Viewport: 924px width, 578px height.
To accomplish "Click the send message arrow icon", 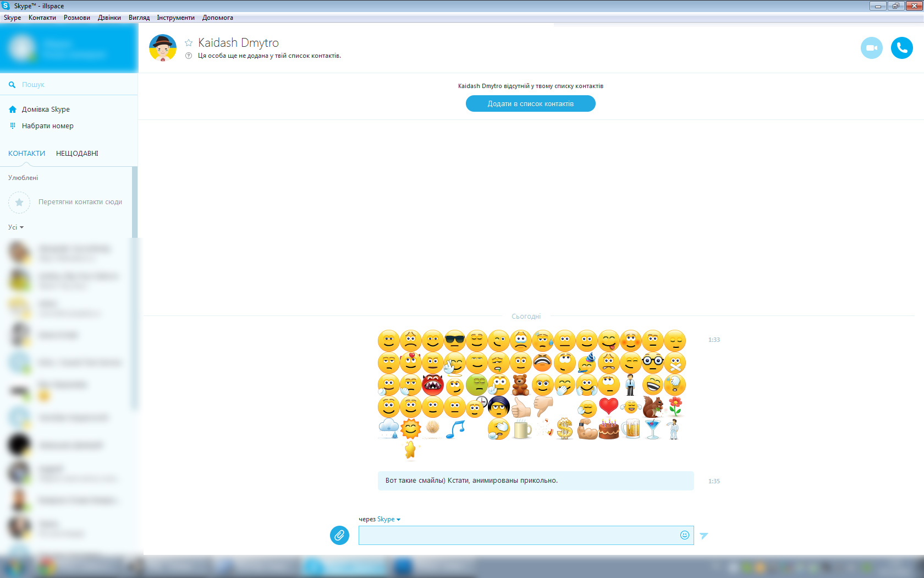I will [704, 536].
